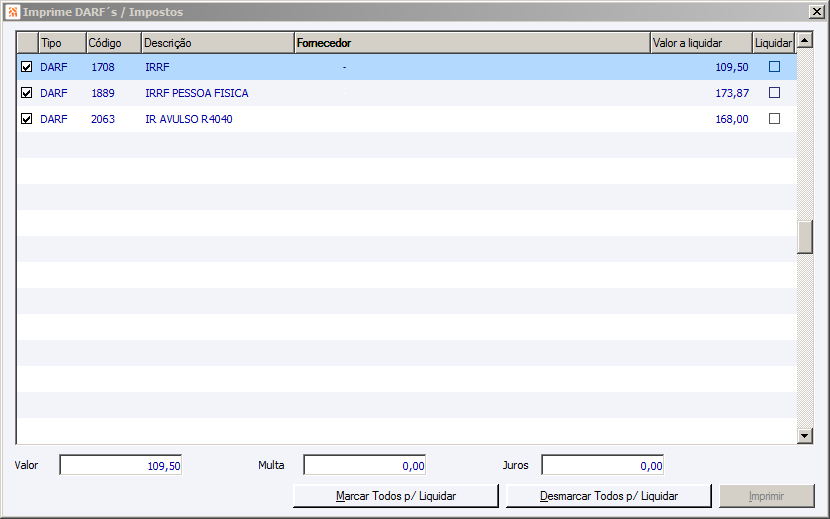Select the IR AVULSO R4040 description
This screenshot has width=830, height=519.
coord(189,119)
